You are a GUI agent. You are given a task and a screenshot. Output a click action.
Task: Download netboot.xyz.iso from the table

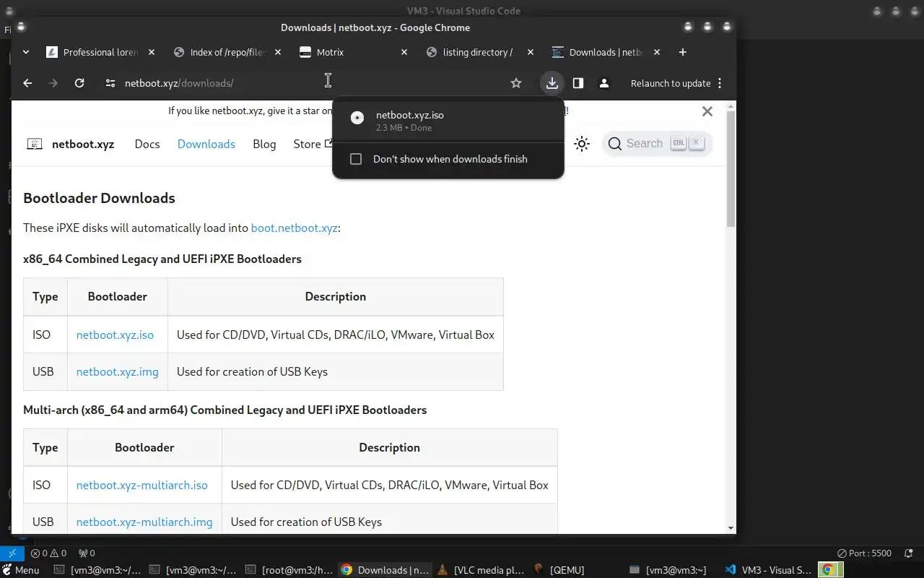(115, 335)
